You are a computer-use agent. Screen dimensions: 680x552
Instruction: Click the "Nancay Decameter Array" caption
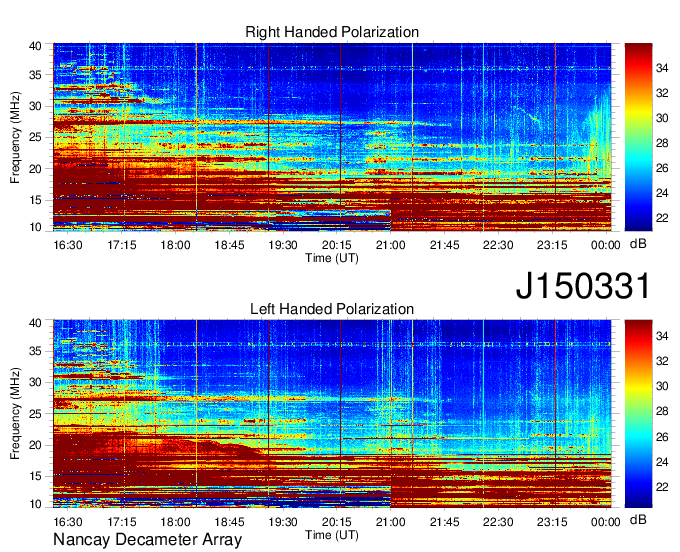click(147, 540)
